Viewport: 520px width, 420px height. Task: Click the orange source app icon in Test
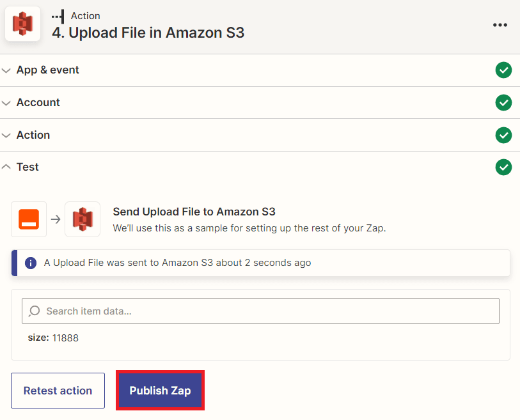(x=29, y=219)
